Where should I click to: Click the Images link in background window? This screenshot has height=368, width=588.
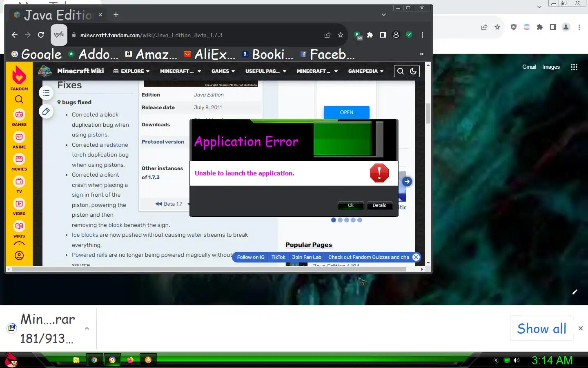tap(551, 67)
